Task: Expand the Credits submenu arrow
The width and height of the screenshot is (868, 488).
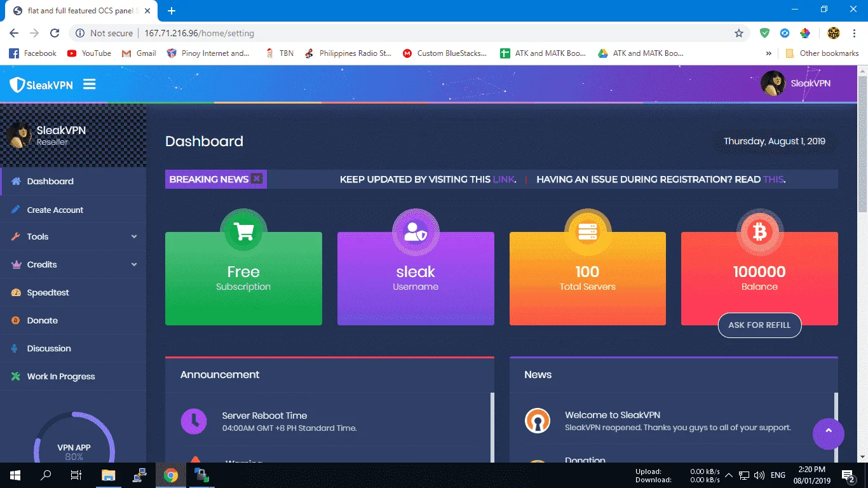Action: (134, 264)
